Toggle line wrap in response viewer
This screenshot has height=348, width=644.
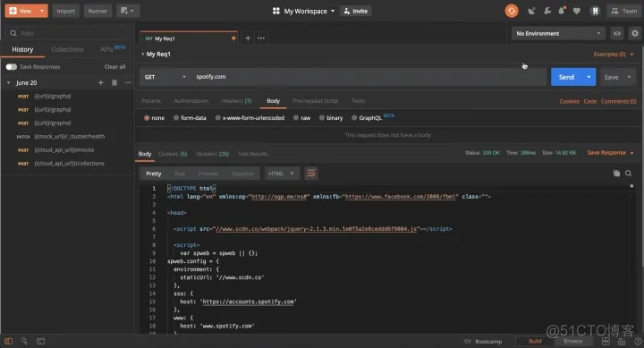pyautogui.click(x=311, y=174)
